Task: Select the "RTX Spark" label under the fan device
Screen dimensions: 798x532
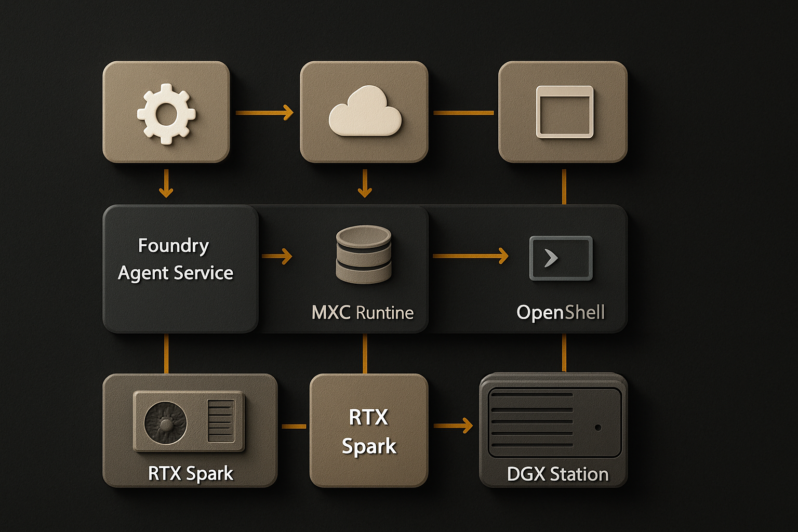Action: coord(191,474)
